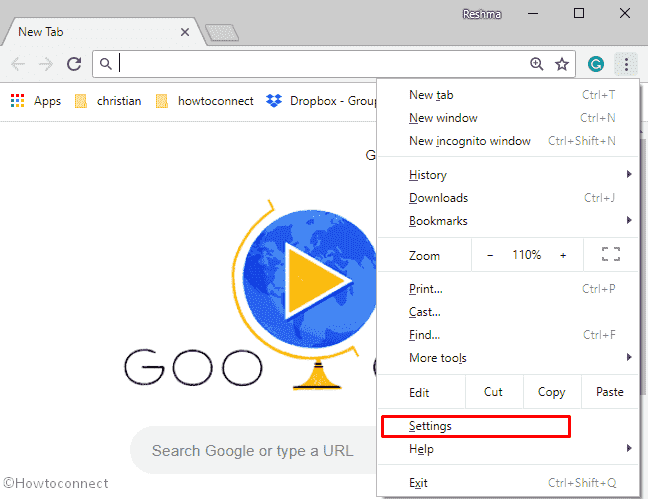
Task: Select New tab from the menu
Action: click(508, 95)
